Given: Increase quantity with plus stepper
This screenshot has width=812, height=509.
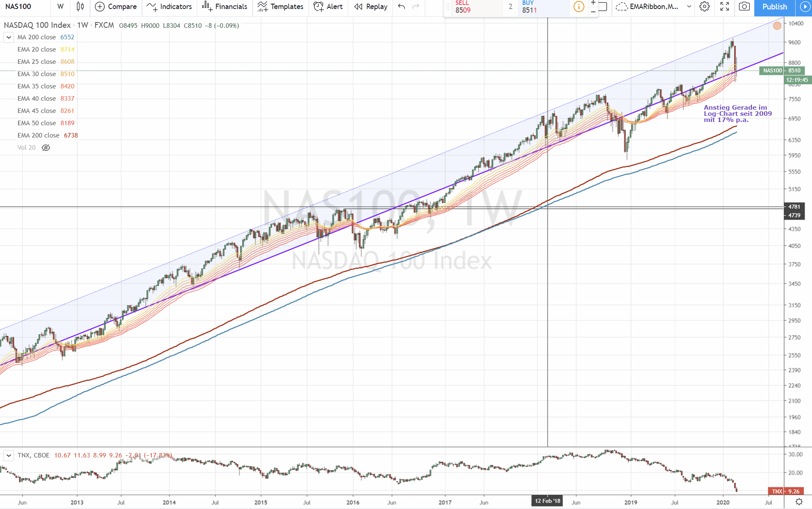Looking at the screenshot, I should pos(593,3).
